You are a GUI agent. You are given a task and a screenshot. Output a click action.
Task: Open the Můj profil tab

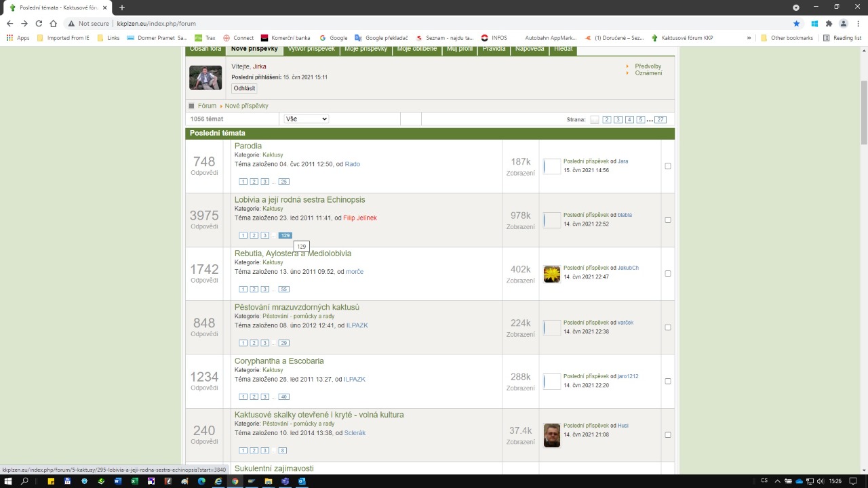[x=460, y=49]
